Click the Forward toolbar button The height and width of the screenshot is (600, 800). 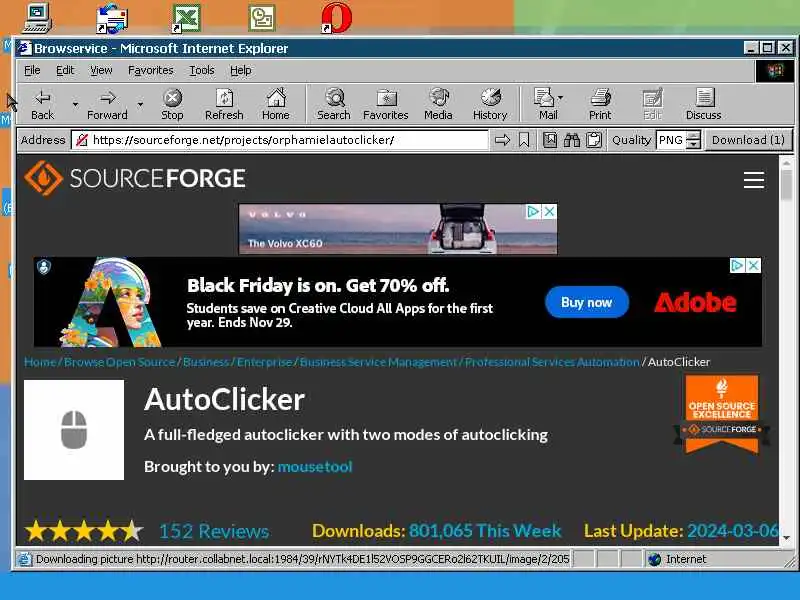pos(107,105)
